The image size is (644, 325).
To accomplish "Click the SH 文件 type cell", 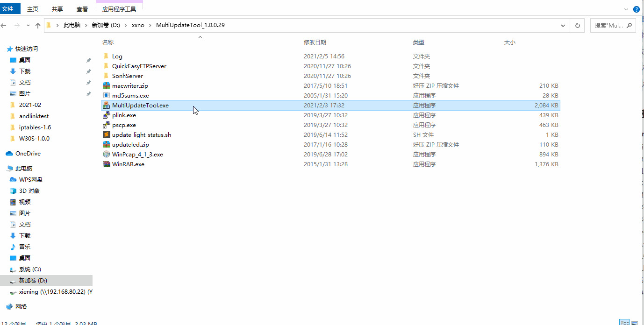I will click(x=423, y=135).
